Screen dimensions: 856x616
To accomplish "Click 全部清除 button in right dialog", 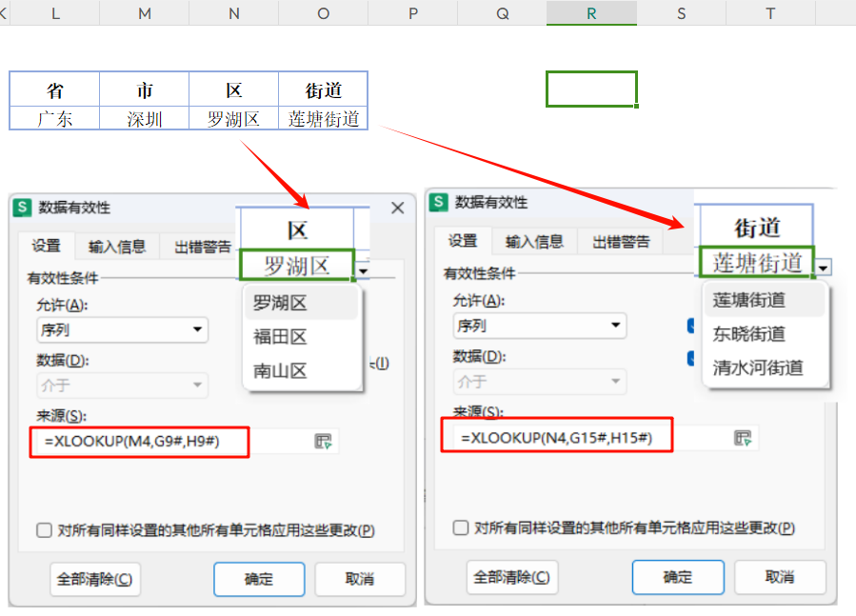I will pyautogui.click(x=512, y=577).
